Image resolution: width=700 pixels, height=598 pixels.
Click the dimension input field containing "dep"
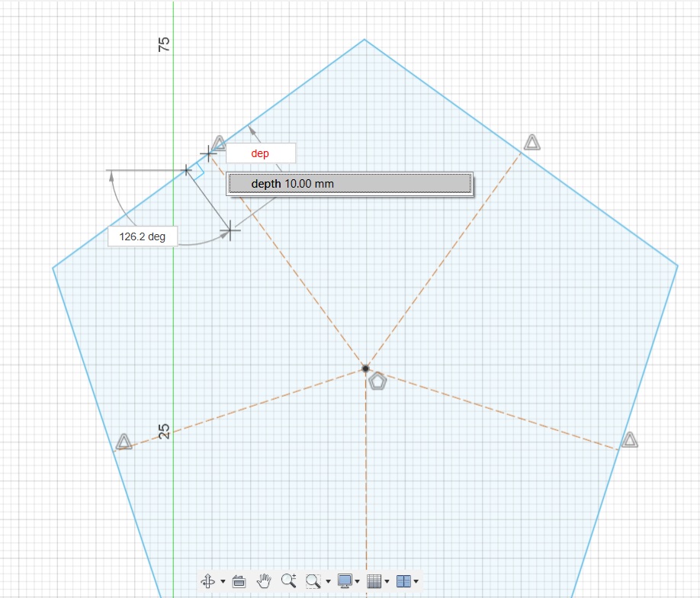click(261, 153)
